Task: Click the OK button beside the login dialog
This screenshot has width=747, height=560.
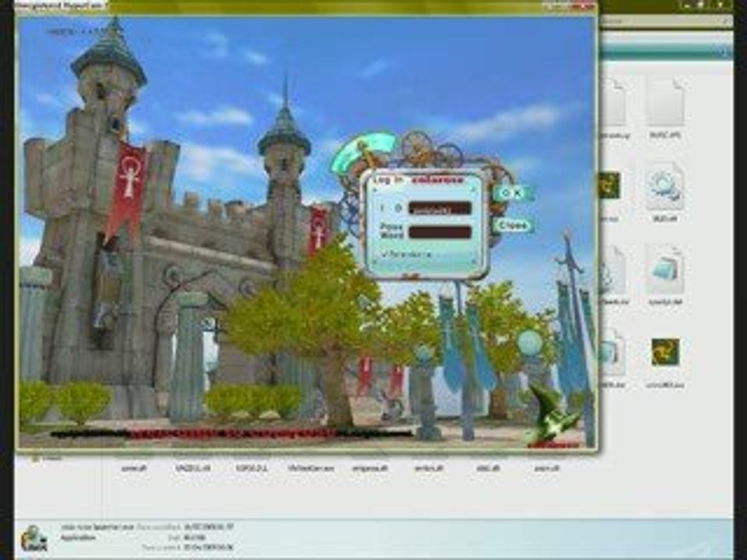Action: click(512, 193)
